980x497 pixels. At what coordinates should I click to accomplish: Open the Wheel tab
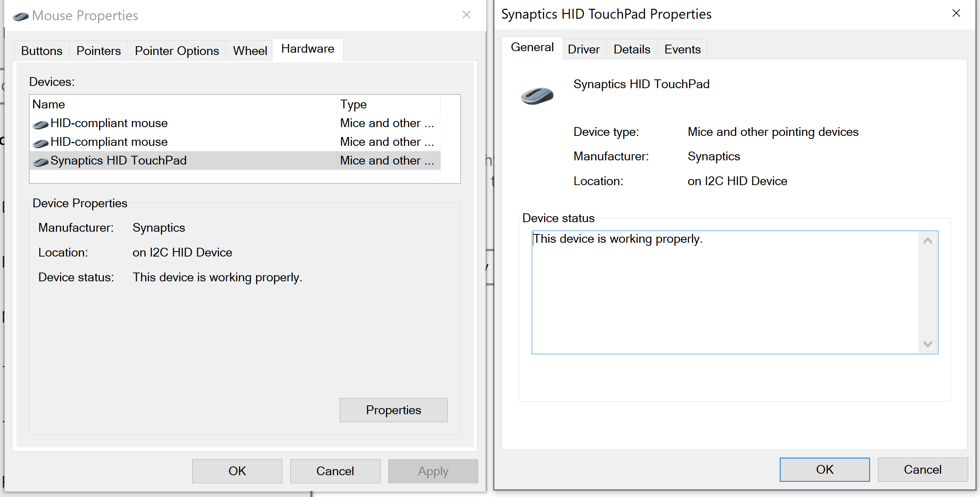[x=249, y=50]
